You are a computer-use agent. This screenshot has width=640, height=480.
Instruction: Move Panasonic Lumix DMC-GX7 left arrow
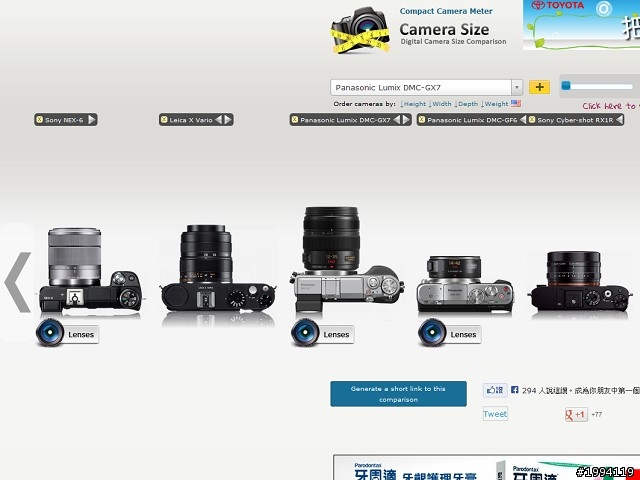tap(397, 120)
